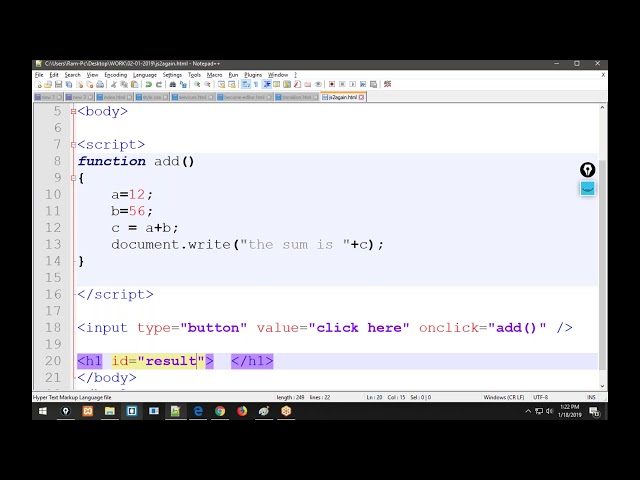Viewport: 640px width, 480px height.
Task: Toggle INS mode in status bar
Action: pos(591,397)
